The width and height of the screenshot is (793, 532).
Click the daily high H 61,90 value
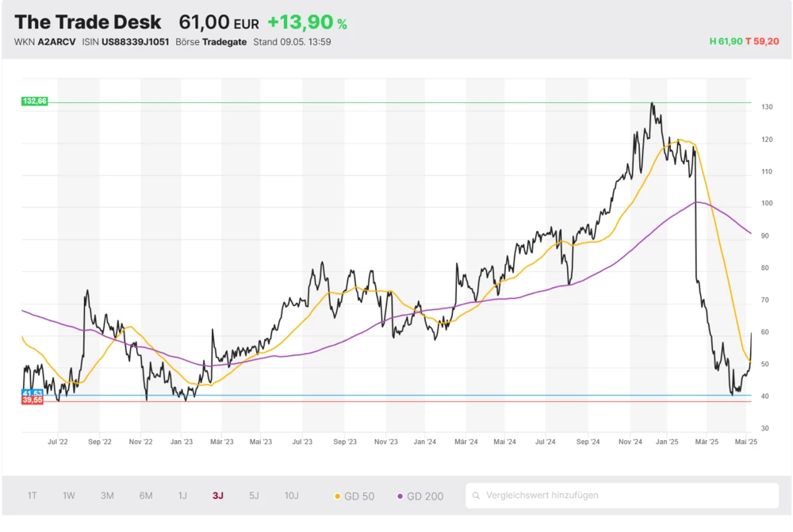tap(726, 42)
